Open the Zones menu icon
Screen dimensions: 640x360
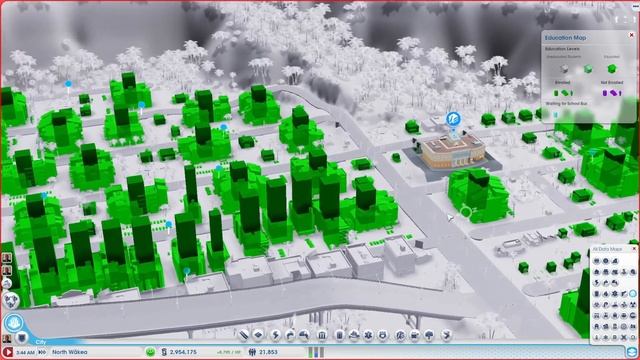click(258, 335)
